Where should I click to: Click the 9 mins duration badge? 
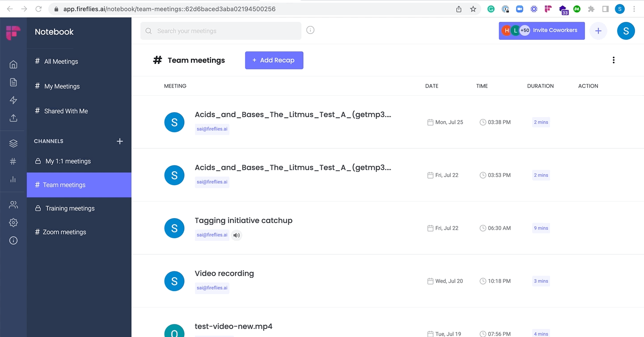(541, 228)
